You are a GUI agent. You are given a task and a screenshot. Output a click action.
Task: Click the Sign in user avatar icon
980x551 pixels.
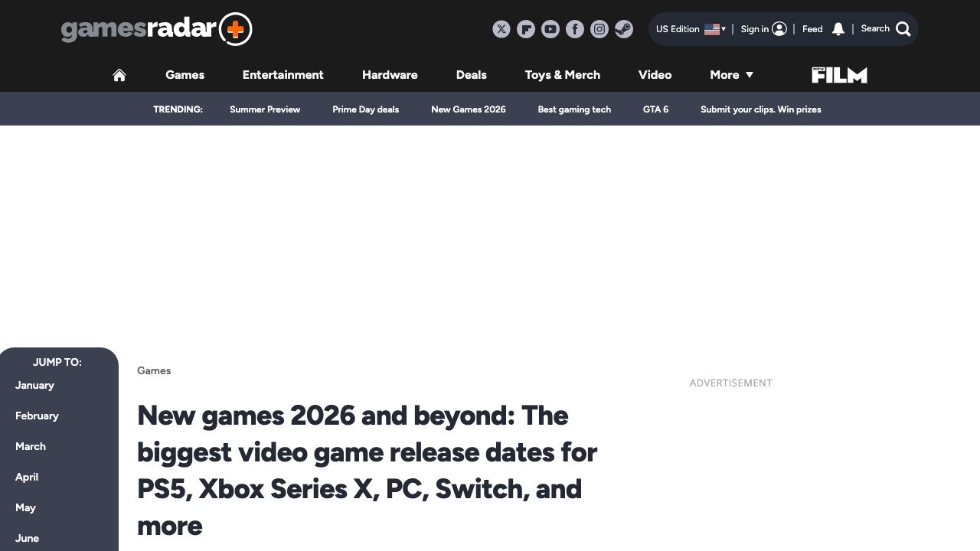click(779, 29)
